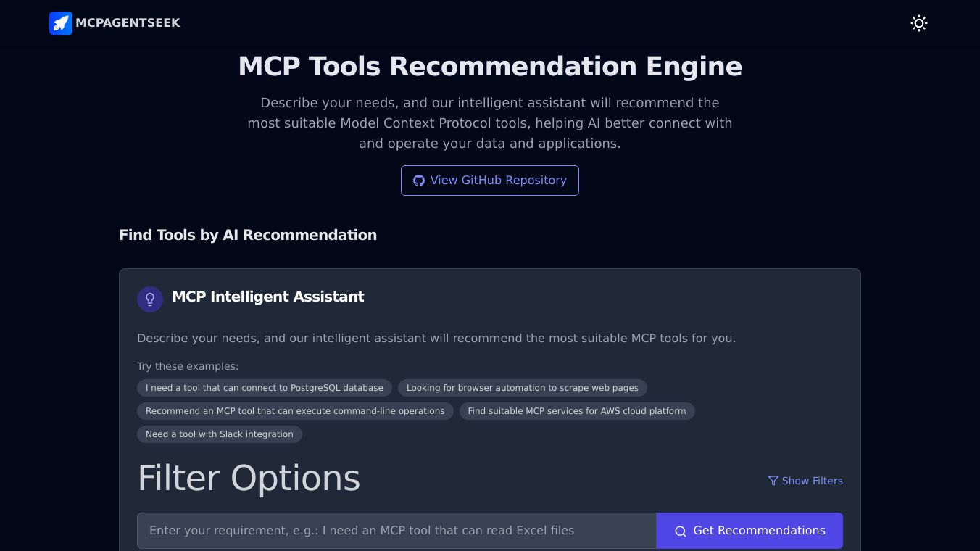Viewport: 980px width, 551px height.
Task: Click the lightbulb assistant icon
Action: [150, 299]
